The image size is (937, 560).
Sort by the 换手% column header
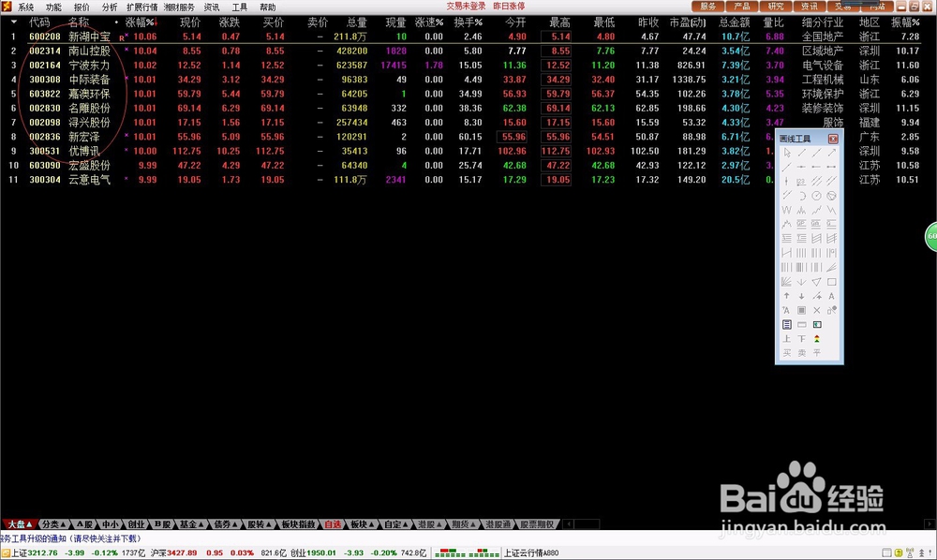tap(468, 22)
